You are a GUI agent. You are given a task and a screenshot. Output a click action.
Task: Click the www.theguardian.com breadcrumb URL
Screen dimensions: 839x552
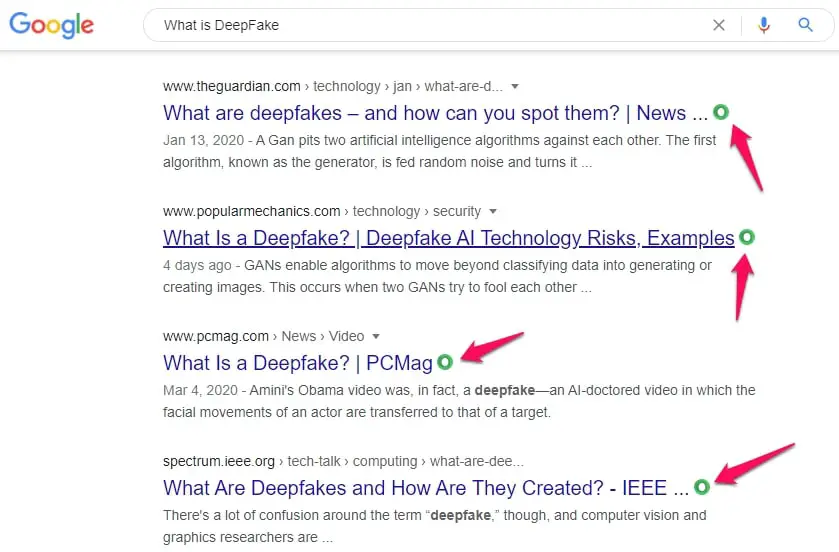pyautogui.click(x=333, y=86)
